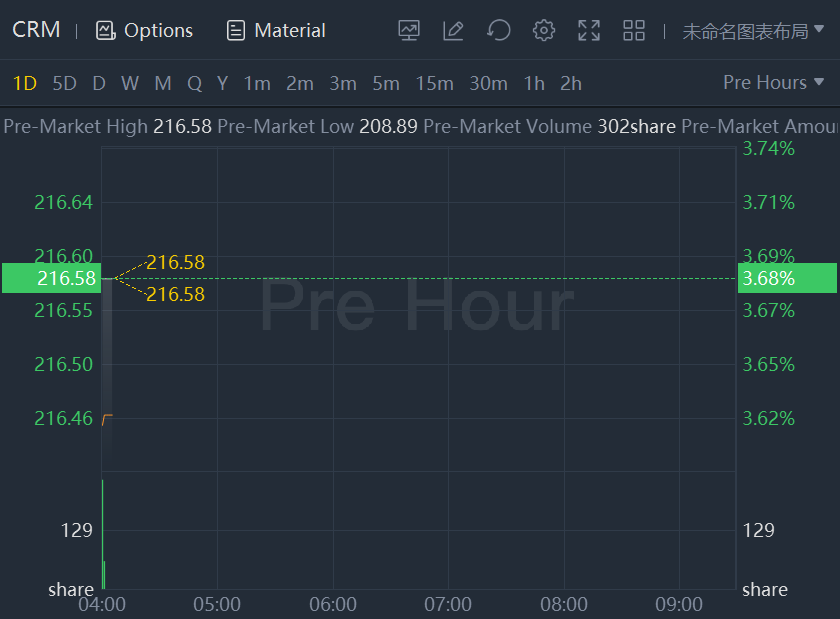Select the weekly W timeframe
Viewport: 840px width, 619px height.
(x=130, y=83)
